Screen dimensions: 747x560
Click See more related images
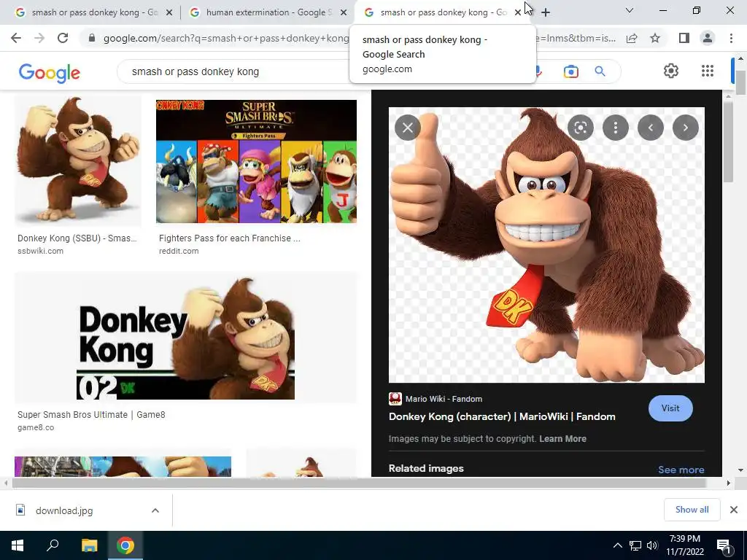[x=681, y=470]
